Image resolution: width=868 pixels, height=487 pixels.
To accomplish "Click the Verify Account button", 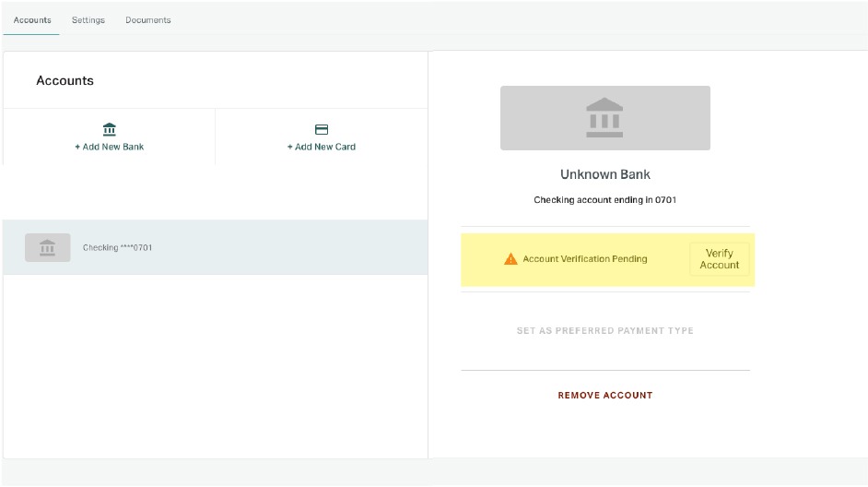I will click(x=719, y=259).
